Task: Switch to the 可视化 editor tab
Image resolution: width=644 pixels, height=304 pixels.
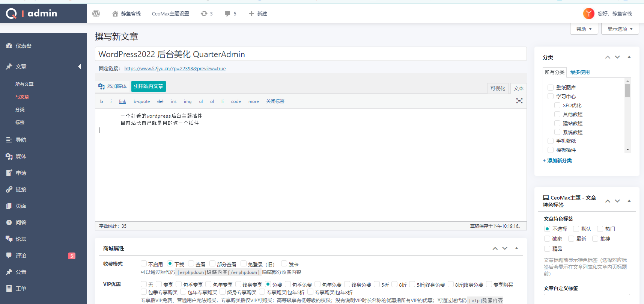Action: pyautogui.click(x=498, y=88)
